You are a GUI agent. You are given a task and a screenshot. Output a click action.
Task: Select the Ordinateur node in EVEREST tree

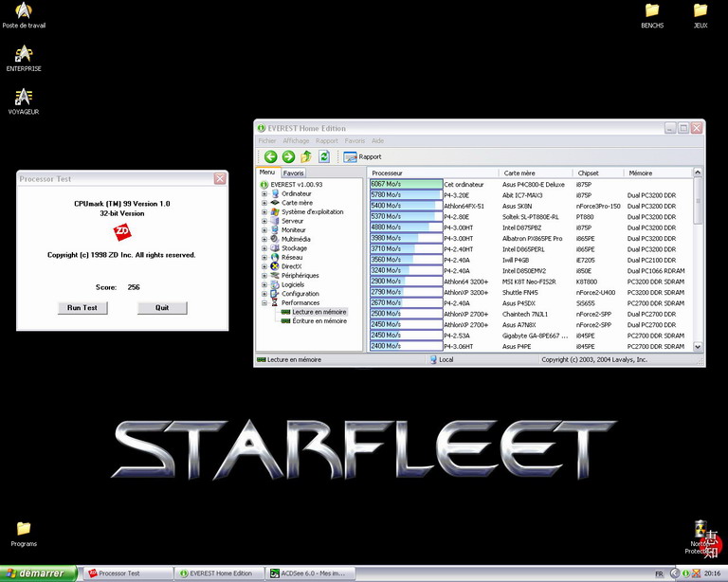point(296,193)
